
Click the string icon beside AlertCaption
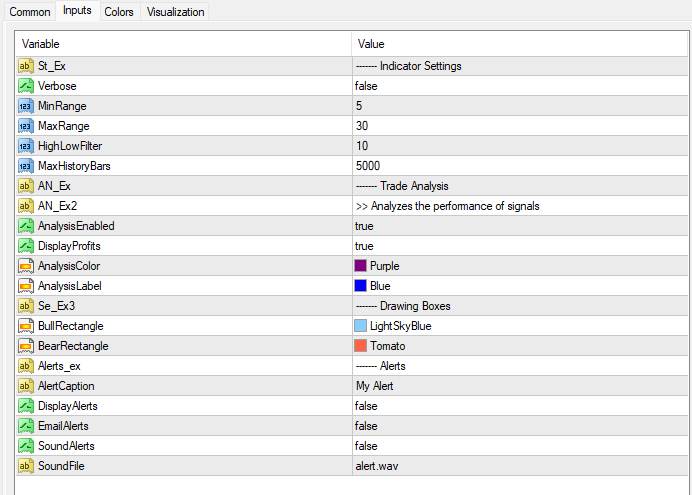tap(26, 386)
